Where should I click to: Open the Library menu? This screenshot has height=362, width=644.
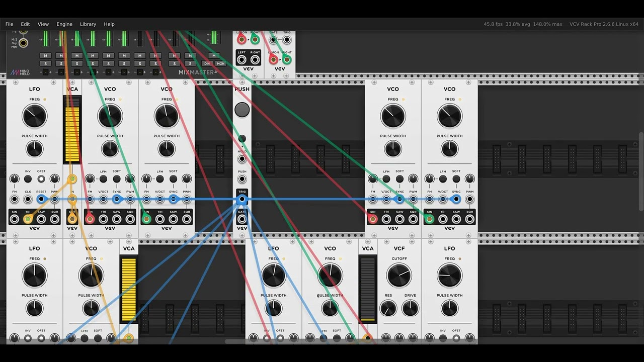point(88,24)
